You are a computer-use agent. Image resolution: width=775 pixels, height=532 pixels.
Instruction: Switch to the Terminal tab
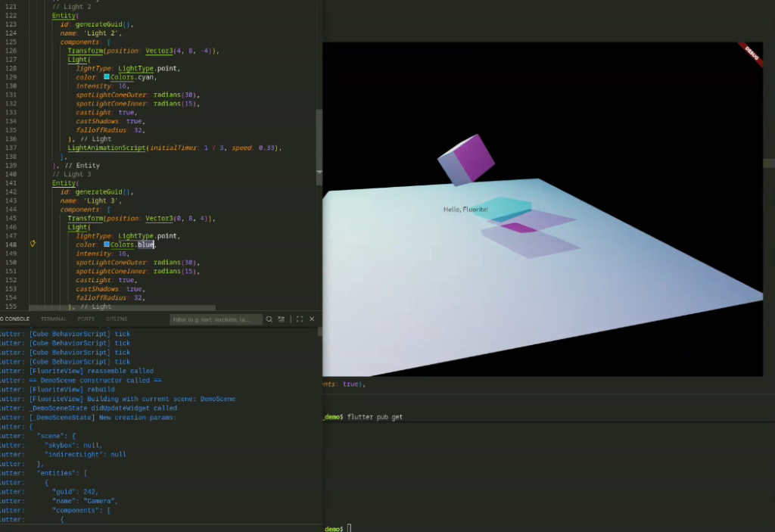[54, 319]
